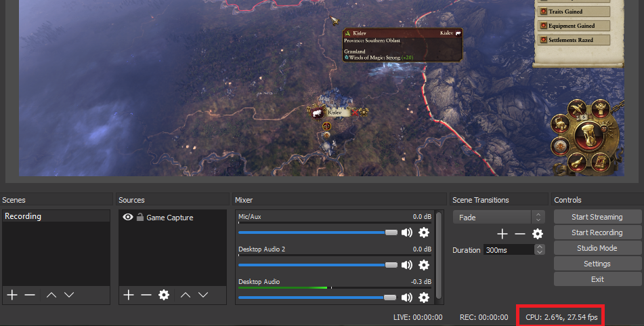
Task: Click the Desktop Audio -0.3 dB value
Action: 421,281
